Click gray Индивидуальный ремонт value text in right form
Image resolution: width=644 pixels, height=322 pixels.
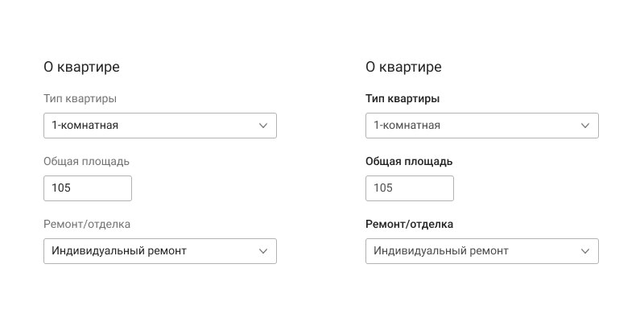click(x=441, y=250)
